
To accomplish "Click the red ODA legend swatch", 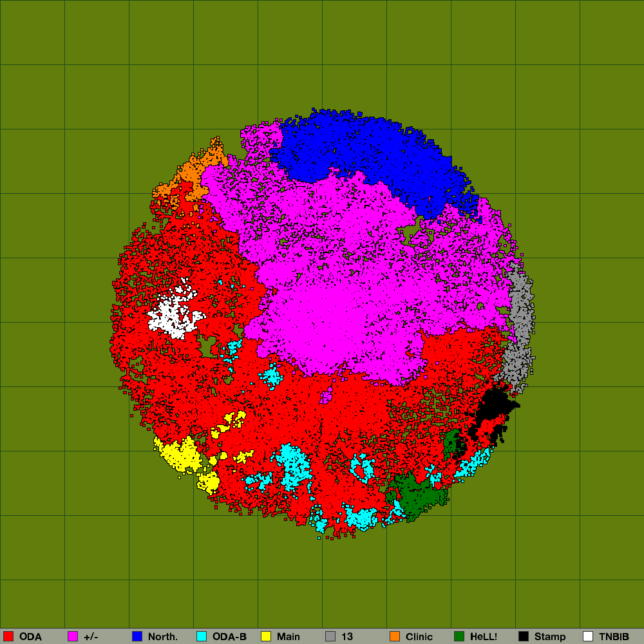I will [x=8, y=636].
